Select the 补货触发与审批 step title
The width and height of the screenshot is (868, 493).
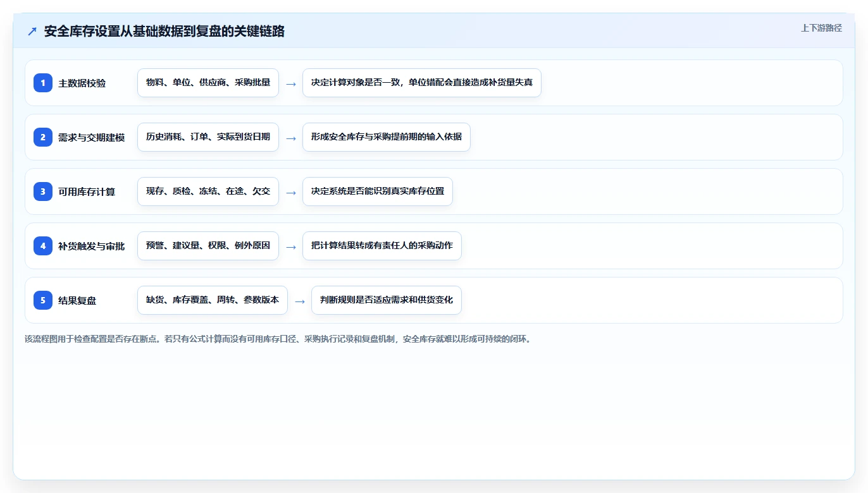tap(92, 246)
